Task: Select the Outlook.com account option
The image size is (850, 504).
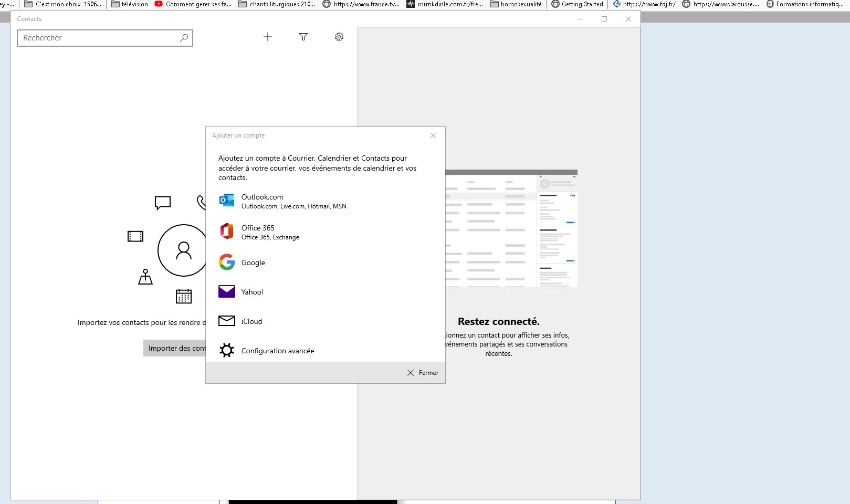Action: 326,201
